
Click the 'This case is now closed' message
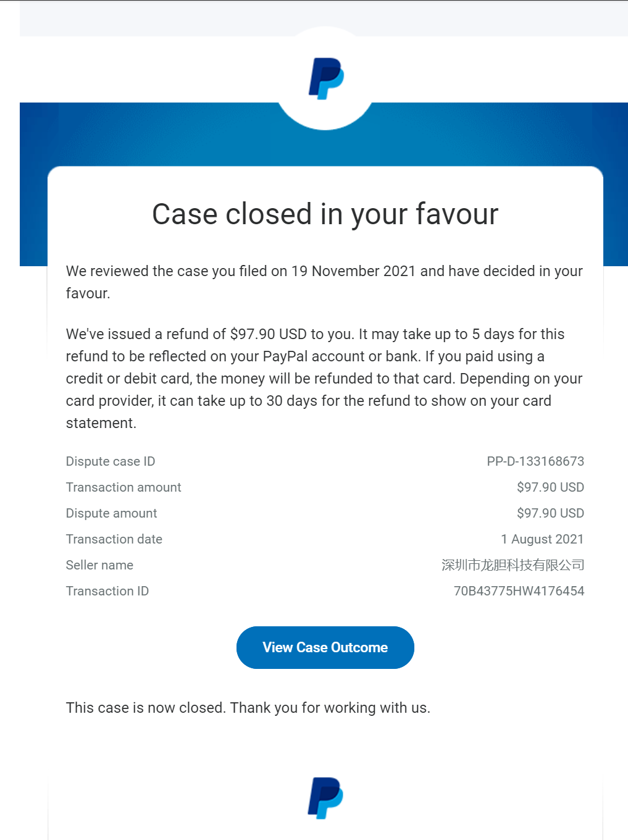pos(248,708)
